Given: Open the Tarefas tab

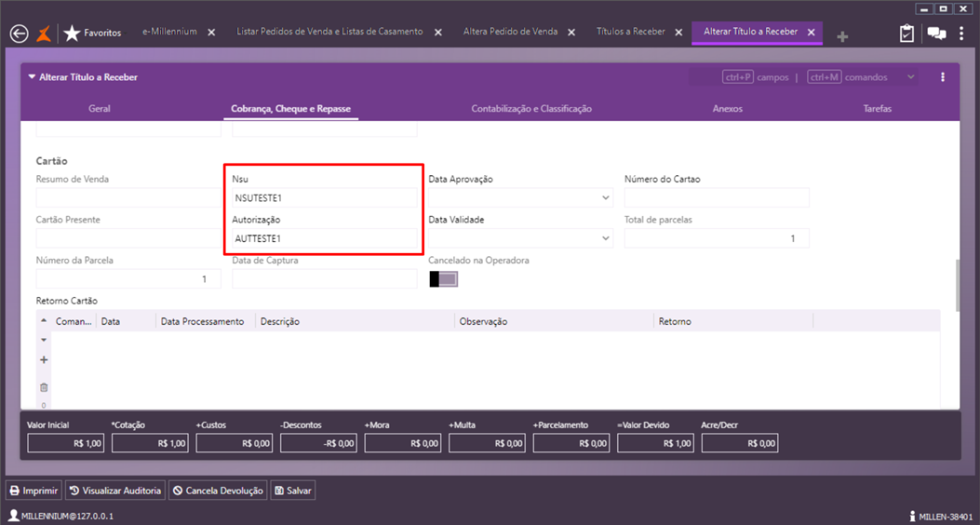Looking at the screenshot, I should [x=878, y=109].
